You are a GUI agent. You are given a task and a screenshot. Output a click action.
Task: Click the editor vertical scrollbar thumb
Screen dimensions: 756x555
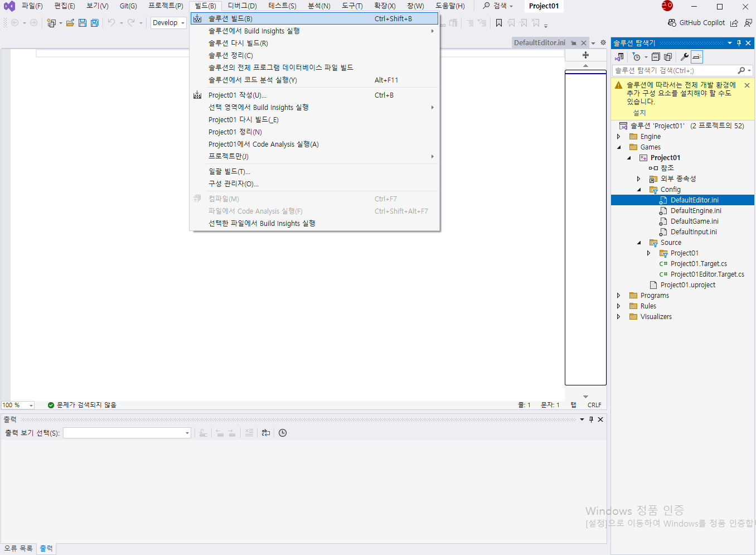[x=585, y=228]
